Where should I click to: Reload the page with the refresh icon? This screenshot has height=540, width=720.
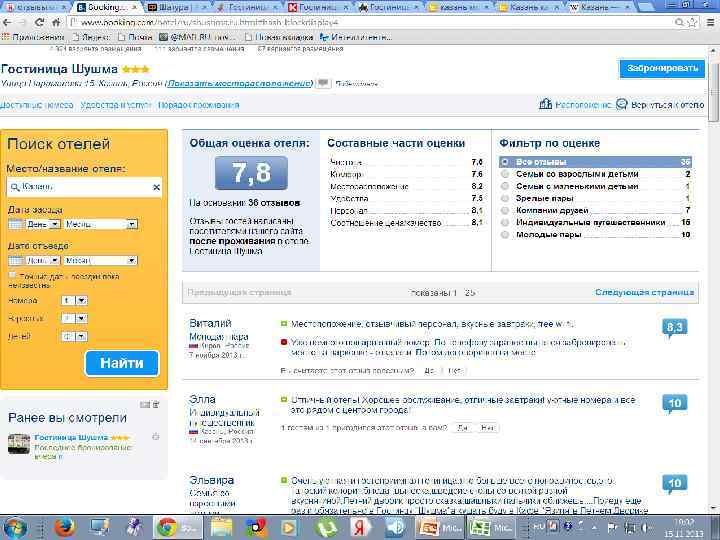click(40, 22)
